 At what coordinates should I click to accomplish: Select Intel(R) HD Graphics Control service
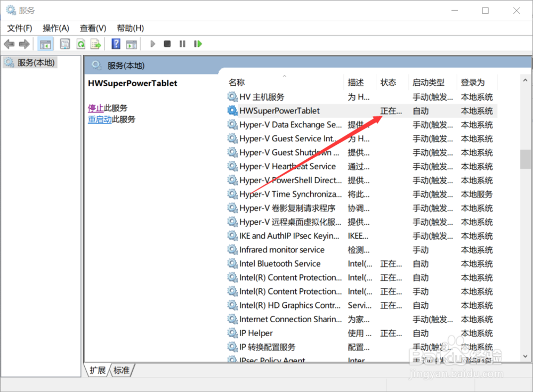click(x=362, y=305)
